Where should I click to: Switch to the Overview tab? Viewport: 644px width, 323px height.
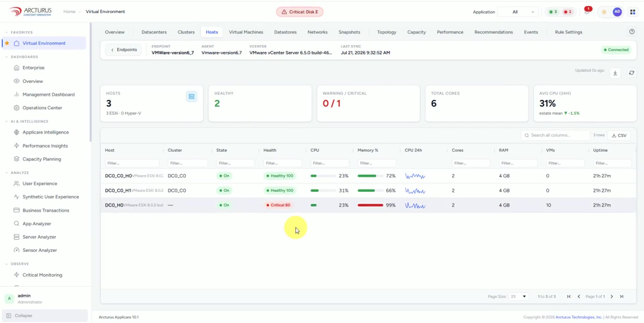pos(115,32)
